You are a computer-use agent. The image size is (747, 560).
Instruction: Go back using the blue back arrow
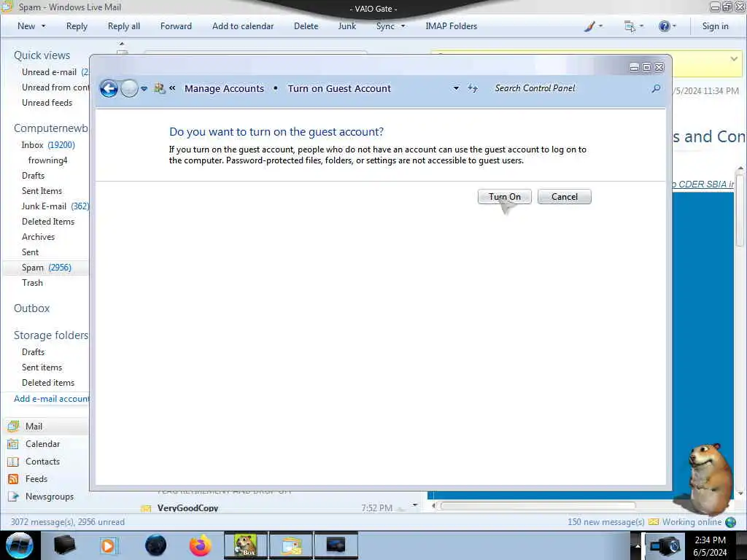click(x=109, y=88)
